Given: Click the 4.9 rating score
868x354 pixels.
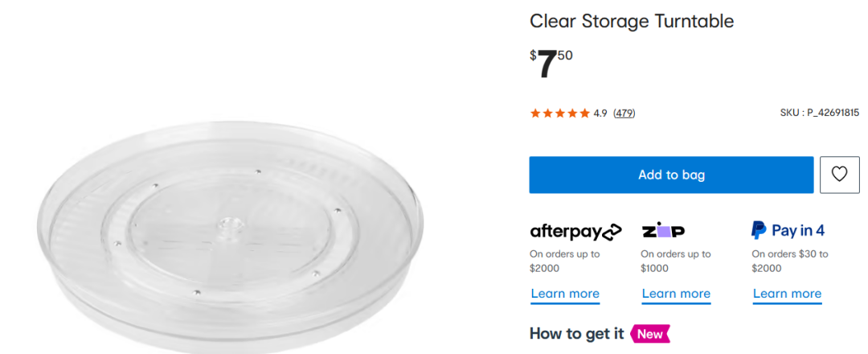Looking at the screenshot, I should tap(600, 113).
